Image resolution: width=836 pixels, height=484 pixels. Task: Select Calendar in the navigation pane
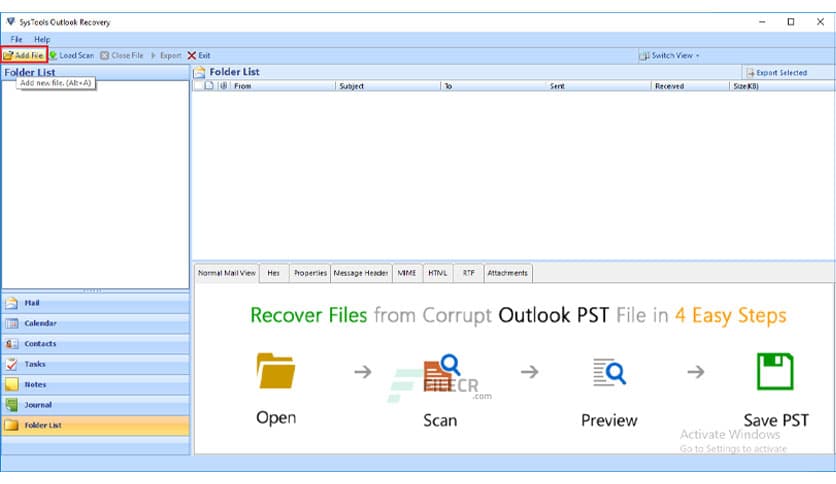[x=95, y=323]
